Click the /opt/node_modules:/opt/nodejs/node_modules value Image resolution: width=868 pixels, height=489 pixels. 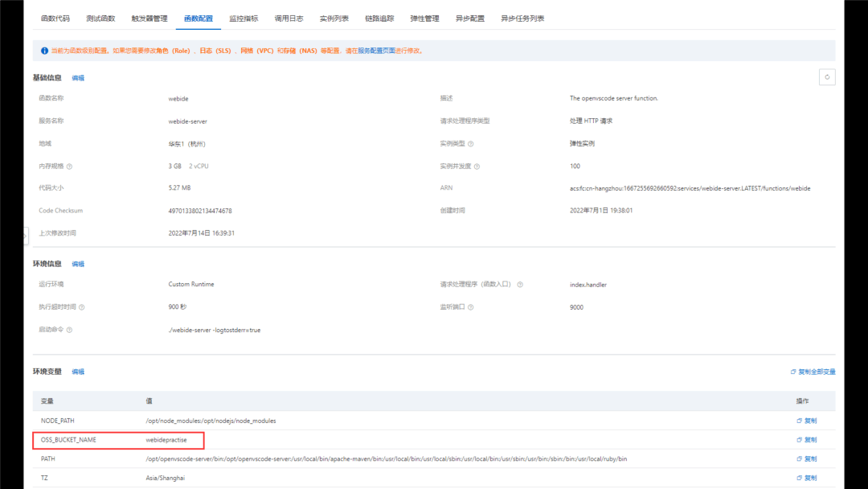pos(211,421)
